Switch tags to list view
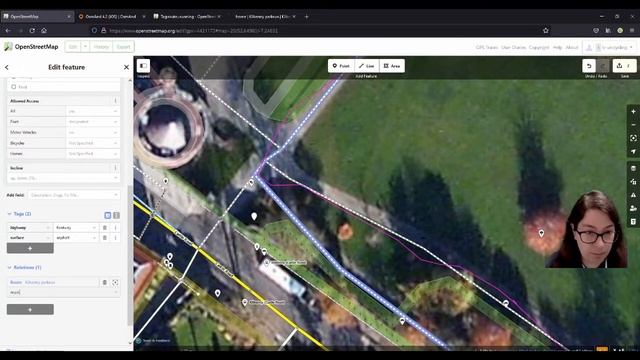The image size is (640, 360). [x=108, y=215]
